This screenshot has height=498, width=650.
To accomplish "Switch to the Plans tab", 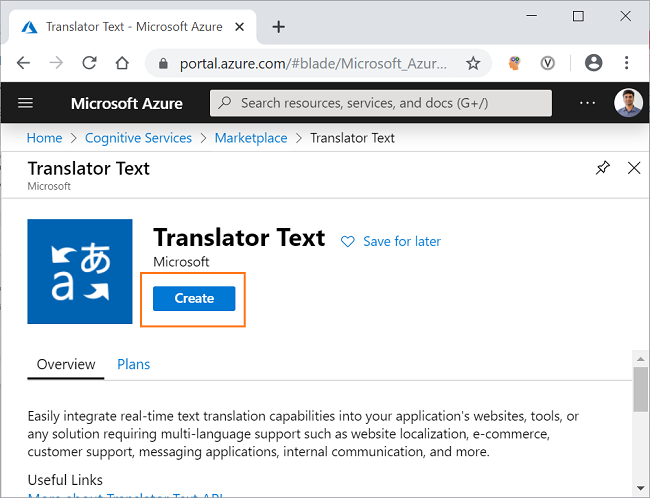I will click(133, 364).
